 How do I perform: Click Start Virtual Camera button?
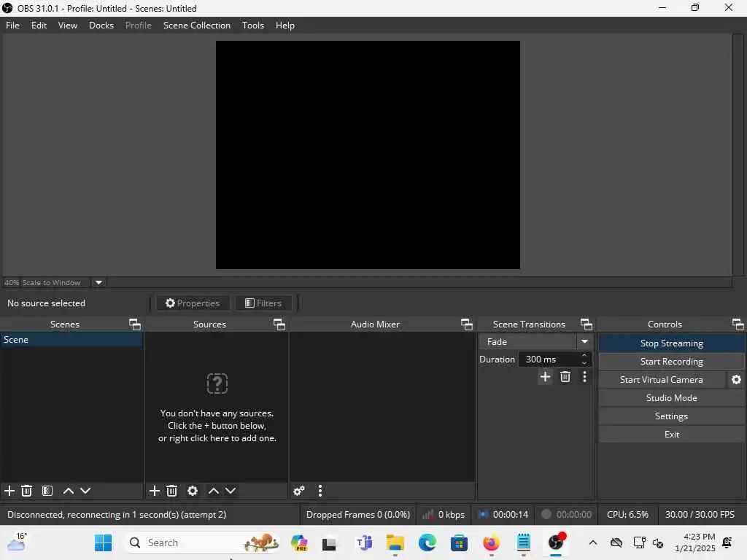tap(661, 379)
